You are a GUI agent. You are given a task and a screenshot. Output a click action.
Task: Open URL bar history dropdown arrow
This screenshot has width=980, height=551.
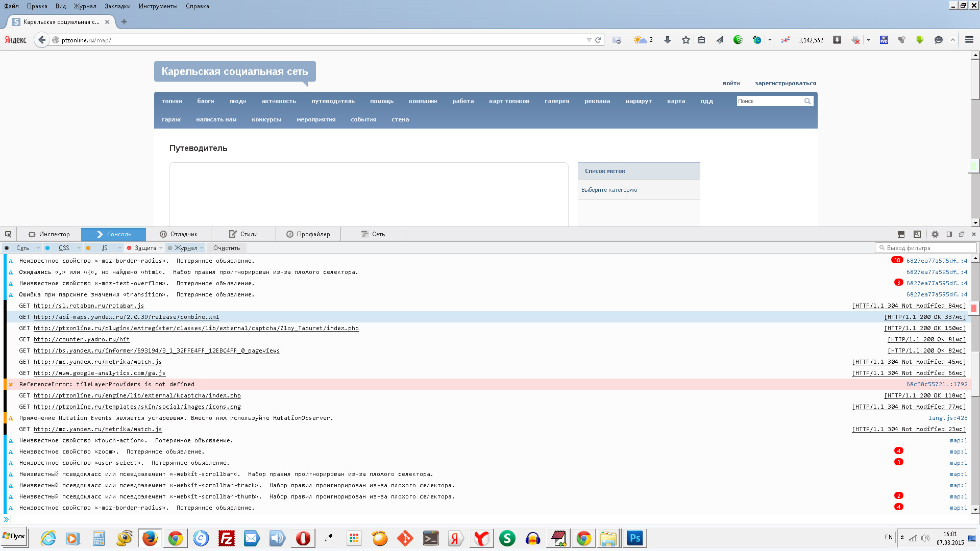tap(589, 40)
